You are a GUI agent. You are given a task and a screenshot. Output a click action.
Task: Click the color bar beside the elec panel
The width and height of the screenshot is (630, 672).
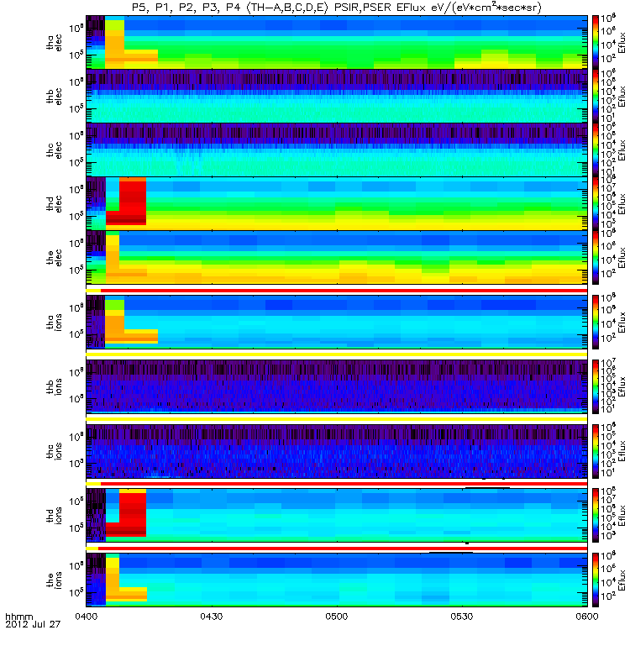tap(596, 258)
